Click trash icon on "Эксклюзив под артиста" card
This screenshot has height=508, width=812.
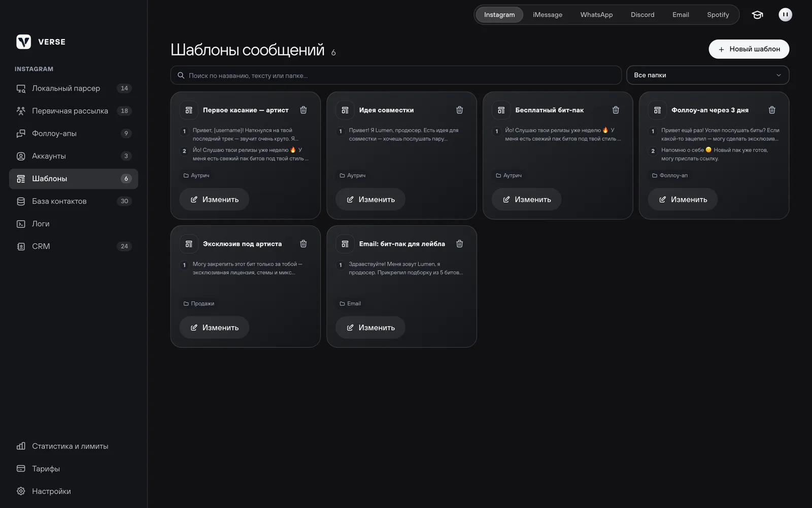[303, 244]
